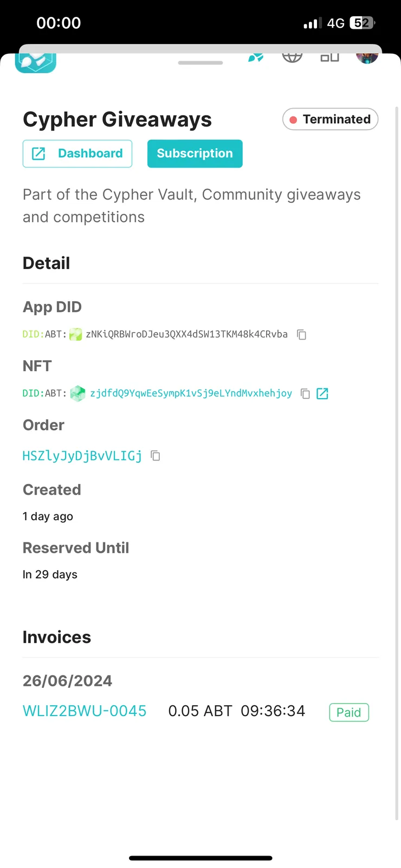Copy the App DID address
Screen dimensions: 401x868
pos(302,335)
